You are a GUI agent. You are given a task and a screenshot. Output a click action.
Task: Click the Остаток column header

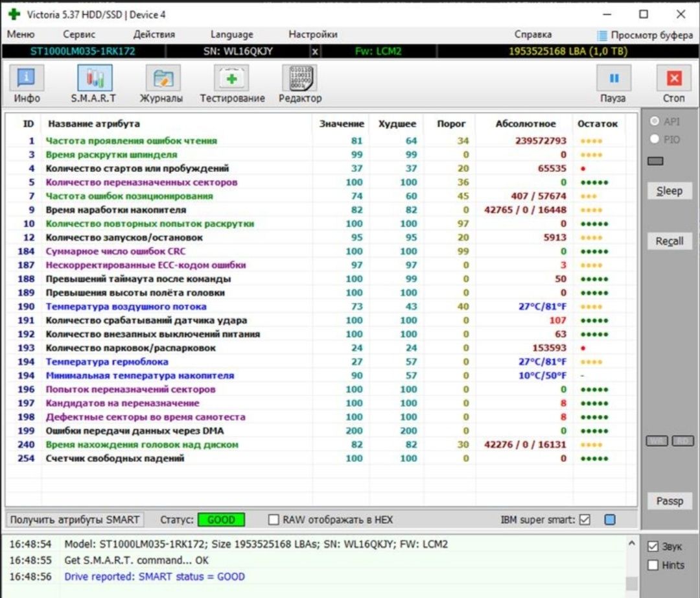598,124
